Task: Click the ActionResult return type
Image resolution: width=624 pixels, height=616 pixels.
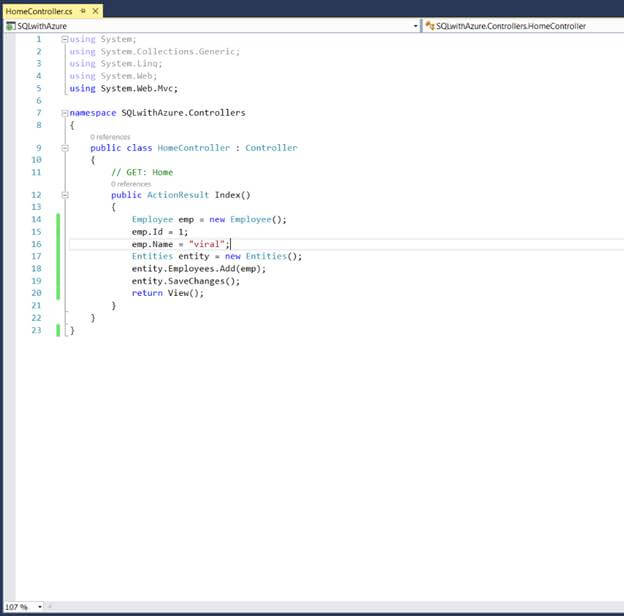Action: coord(178,195)
